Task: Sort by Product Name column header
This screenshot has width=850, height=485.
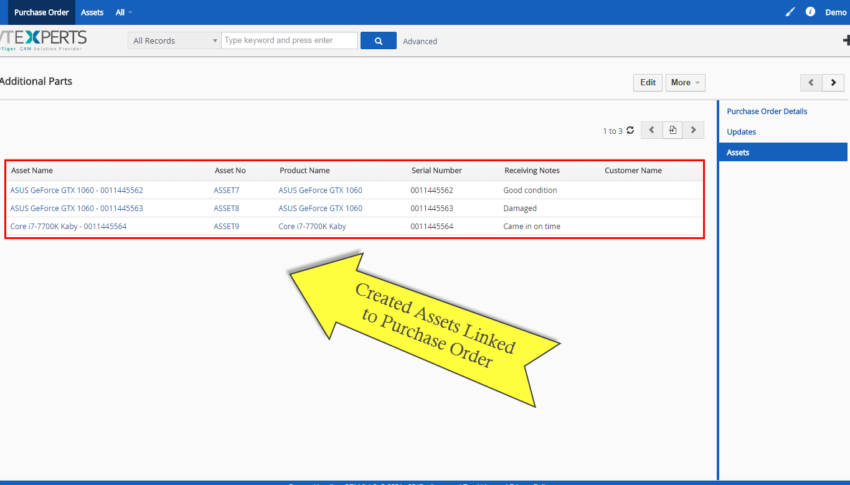Action: point(305,170)
